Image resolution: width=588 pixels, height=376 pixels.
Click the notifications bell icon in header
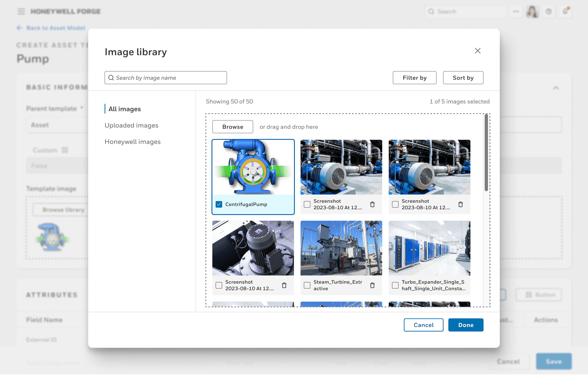point(565,11)
